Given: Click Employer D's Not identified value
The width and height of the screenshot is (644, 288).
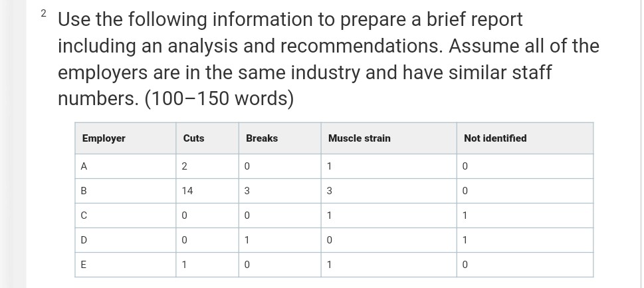Looking at the screenshot, I should (465, 239).
